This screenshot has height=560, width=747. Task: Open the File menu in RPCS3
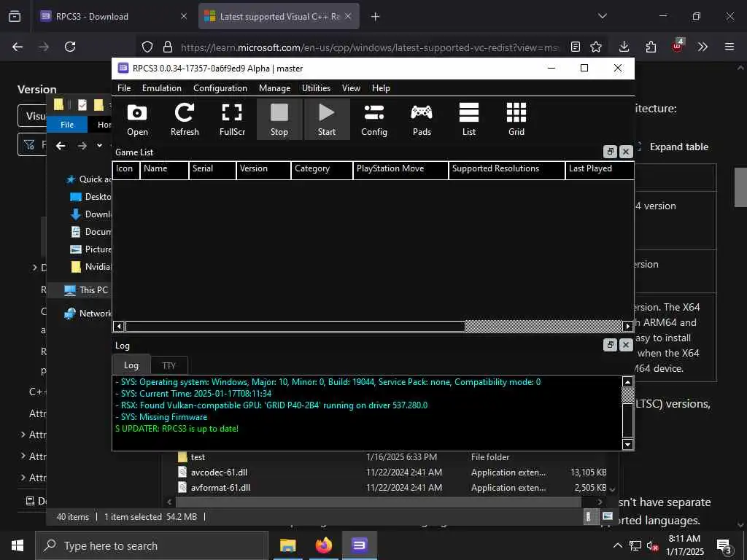(x=124, y=88)
